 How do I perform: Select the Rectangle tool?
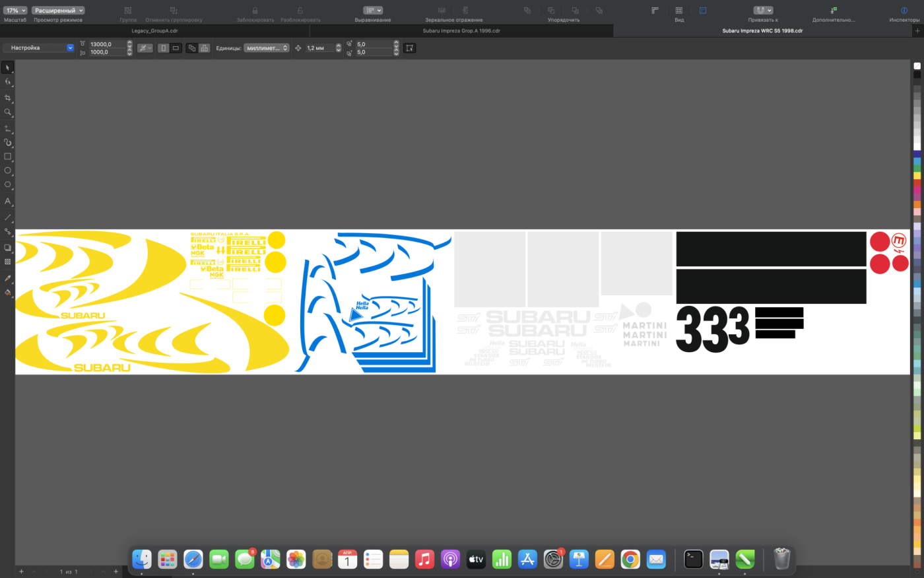point(8,157)
